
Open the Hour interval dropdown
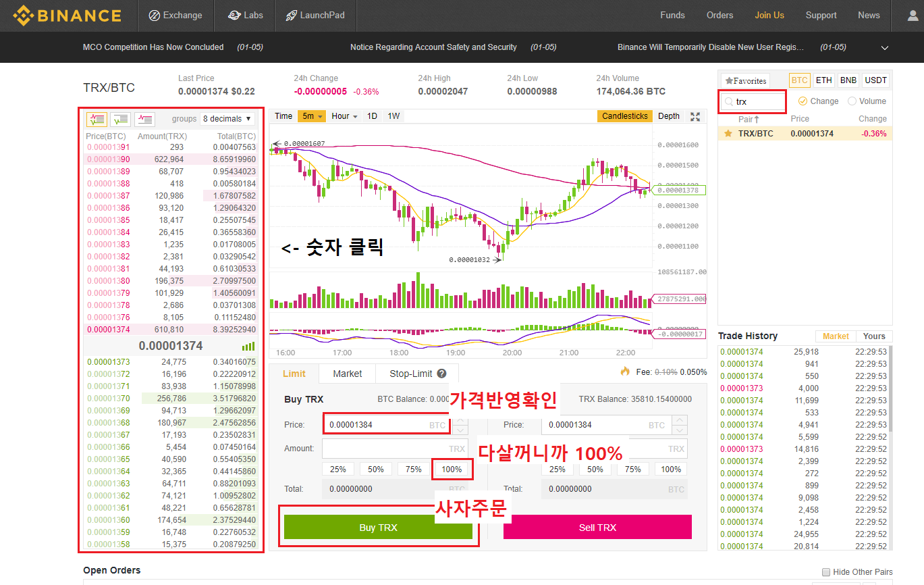[x=344, y=116]
